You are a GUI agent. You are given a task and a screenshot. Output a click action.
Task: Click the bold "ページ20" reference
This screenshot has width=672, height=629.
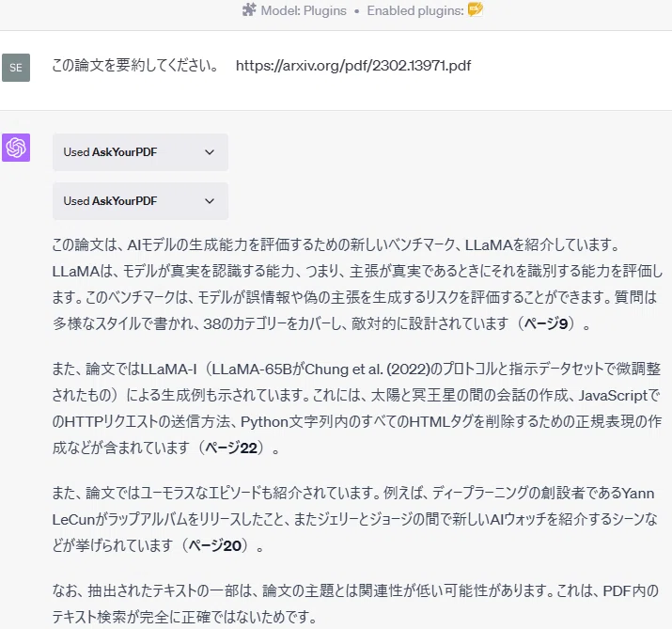click(x=215, y=546)
